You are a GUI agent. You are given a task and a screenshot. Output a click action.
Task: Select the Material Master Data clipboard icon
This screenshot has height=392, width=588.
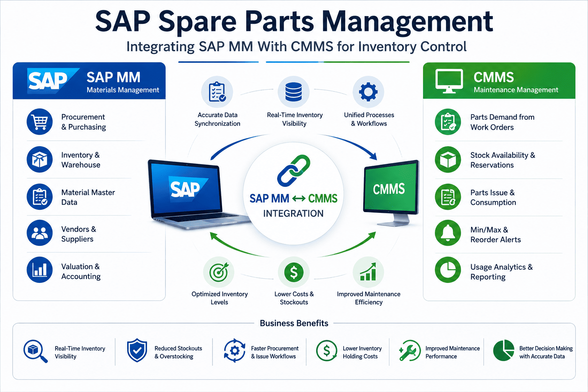point(39,197)
